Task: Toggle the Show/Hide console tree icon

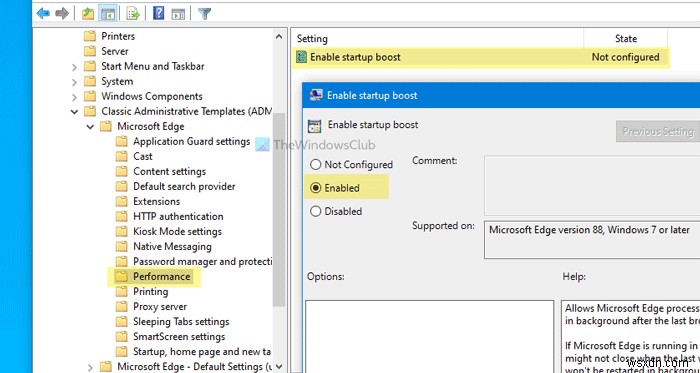Action: [108, 13]
